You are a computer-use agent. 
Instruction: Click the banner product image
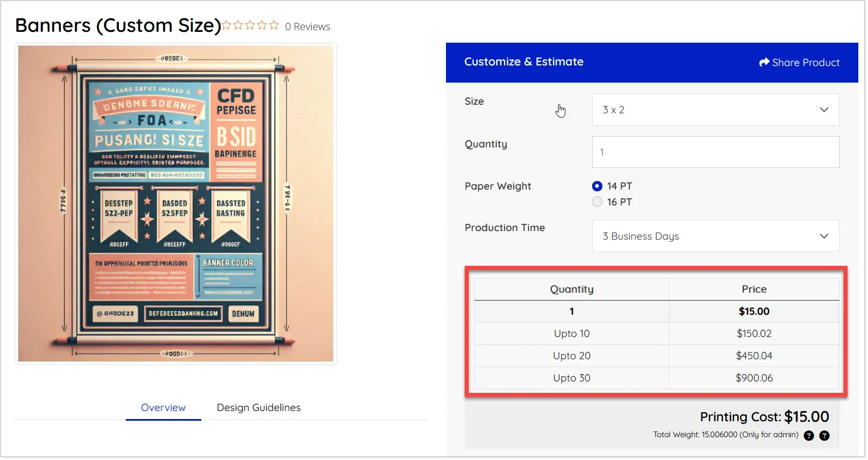click(176, 204)
